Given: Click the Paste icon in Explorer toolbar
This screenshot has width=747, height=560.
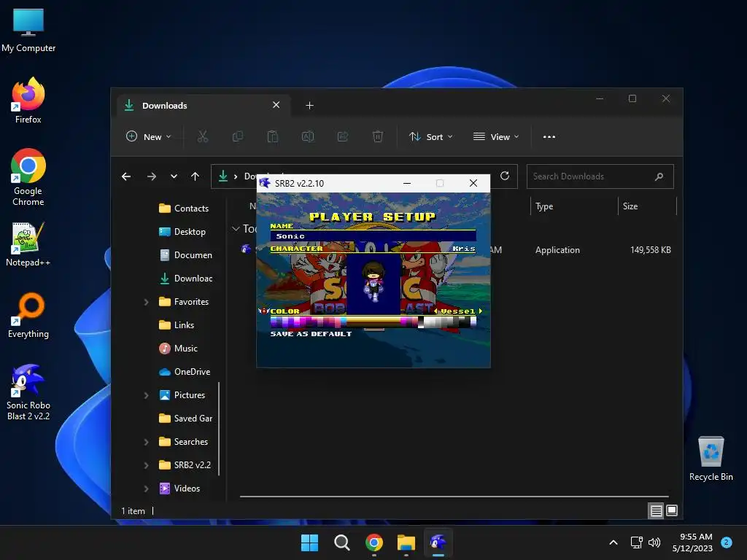Looking at the screenshot, I should tap(273, 136).
